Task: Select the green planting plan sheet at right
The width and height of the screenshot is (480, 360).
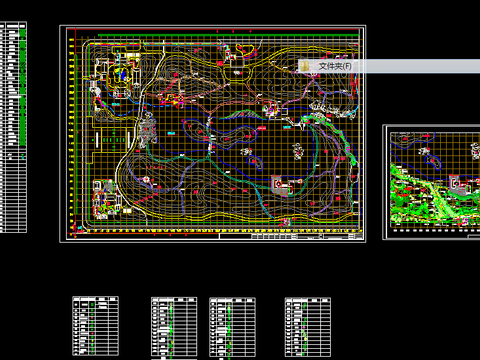Action: pyautogui.click(x=431, y=182)
